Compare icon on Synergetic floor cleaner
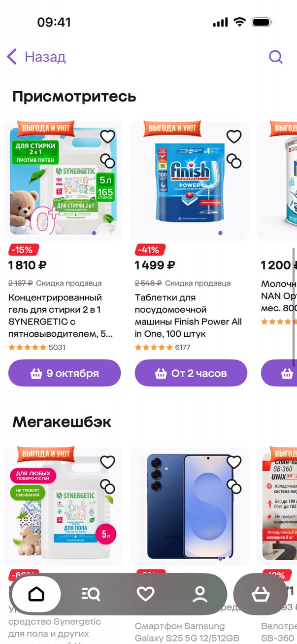 tap(107, 486)
